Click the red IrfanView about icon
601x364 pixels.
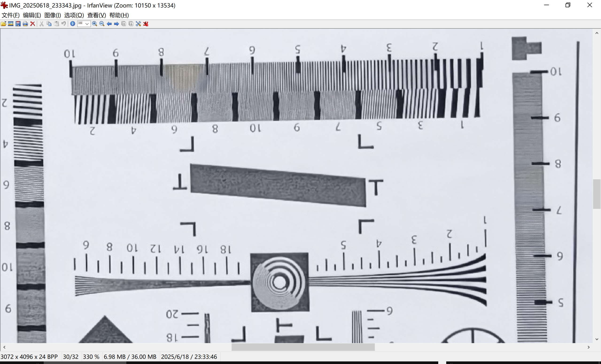(146, 24)
